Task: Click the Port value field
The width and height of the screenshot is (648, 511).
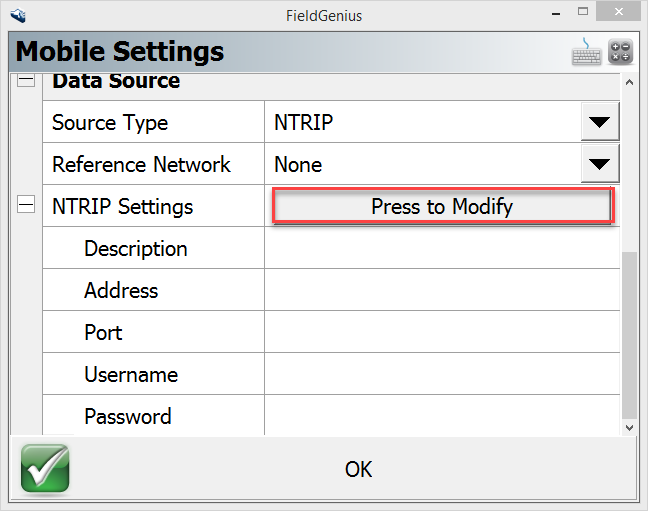Action: (441, 332)
